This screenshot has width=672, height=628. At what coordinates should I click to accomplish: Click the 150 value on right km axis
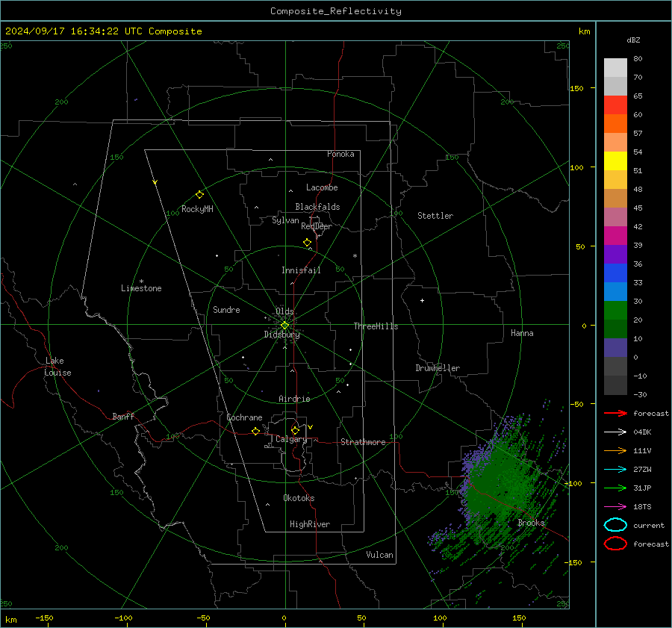(x=577, y=88)
